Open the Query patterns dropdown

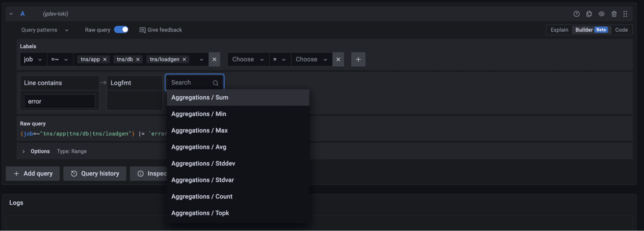tap(45, 30)
